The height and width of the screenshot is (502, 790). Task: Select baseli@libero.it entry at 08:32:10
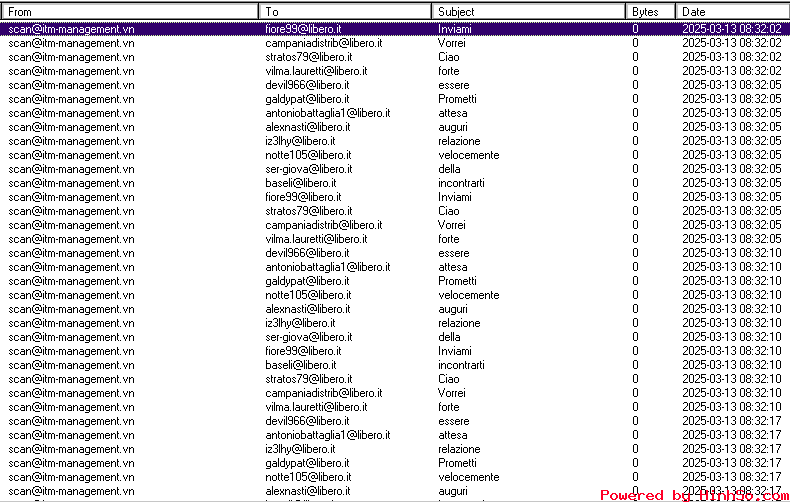tap(395, 365)
